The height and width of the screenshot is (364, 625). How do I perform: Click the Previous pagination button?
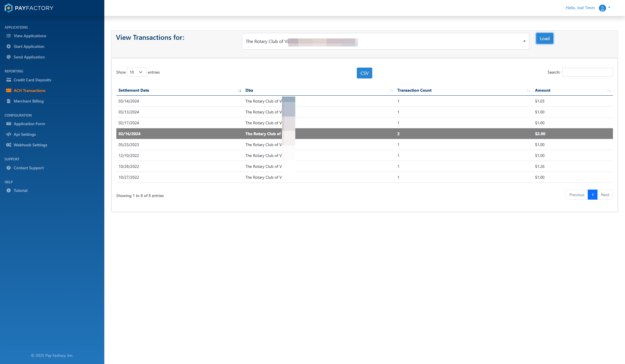click(x=577, y=195)
